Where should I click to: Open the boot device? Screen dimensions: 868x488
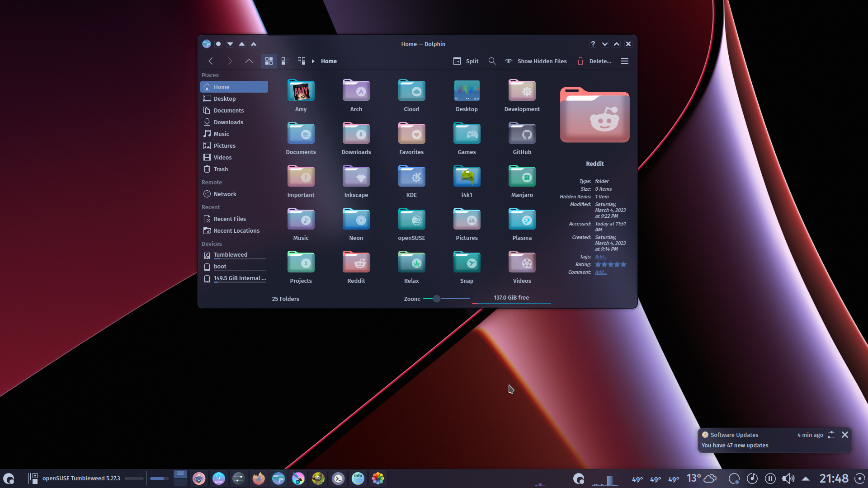click(x=234, y=267)
